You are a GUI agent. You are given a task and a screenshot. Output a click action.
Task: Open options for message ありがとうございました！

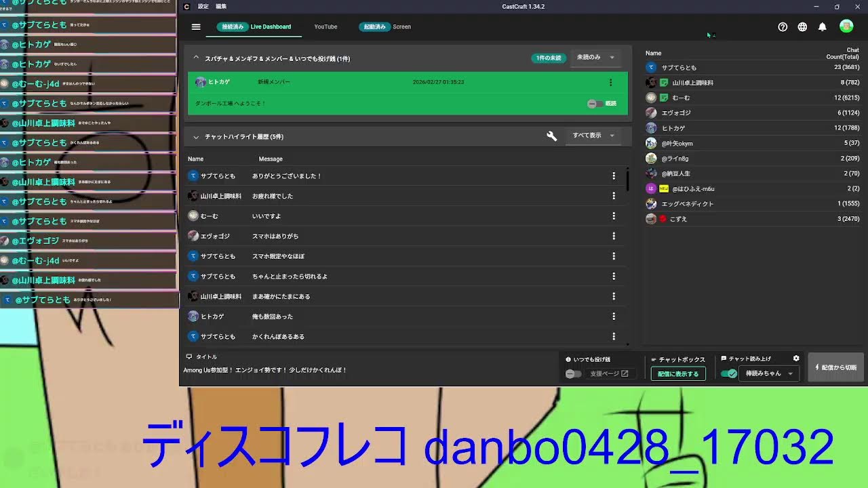pyautogui.click(x=614, y=176)
